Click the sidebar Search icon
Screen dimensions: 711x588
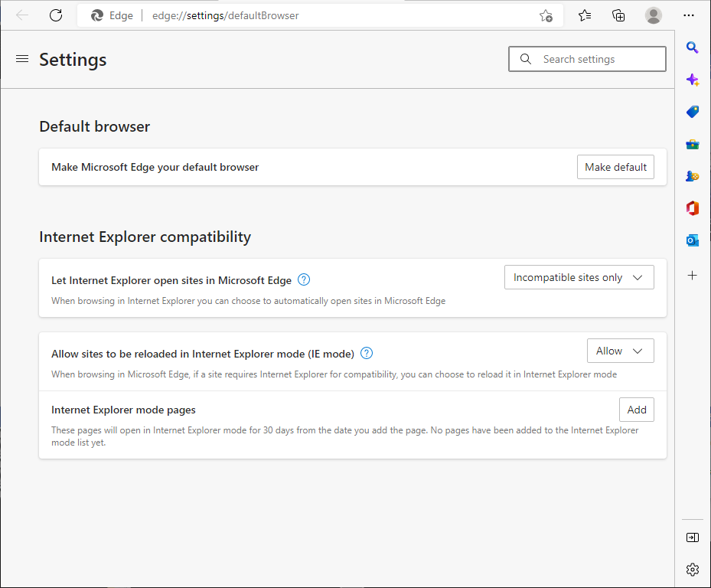[x=692, y=47]
